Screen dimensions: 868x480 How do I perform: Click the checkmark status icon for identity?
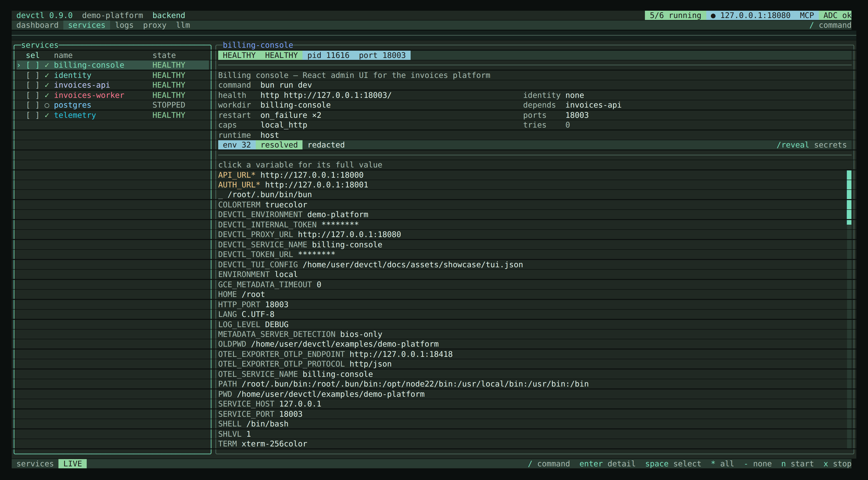pos(47,75)
